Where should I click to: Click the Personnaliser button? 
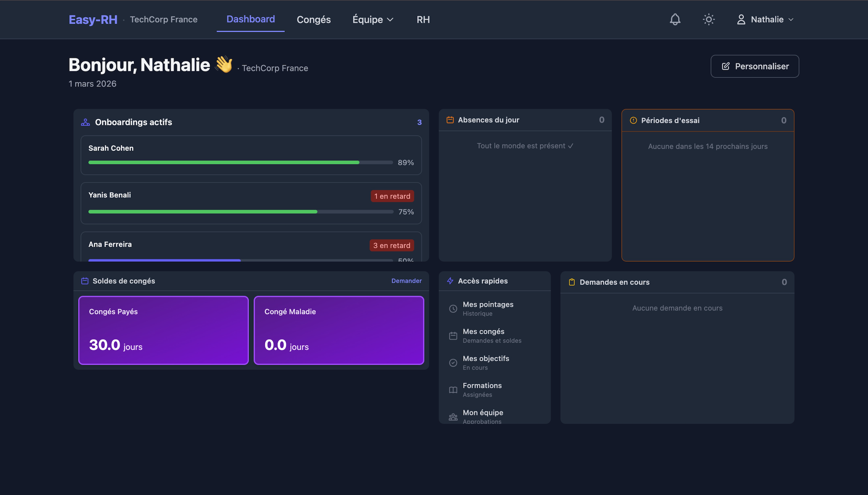pos(755,66)
